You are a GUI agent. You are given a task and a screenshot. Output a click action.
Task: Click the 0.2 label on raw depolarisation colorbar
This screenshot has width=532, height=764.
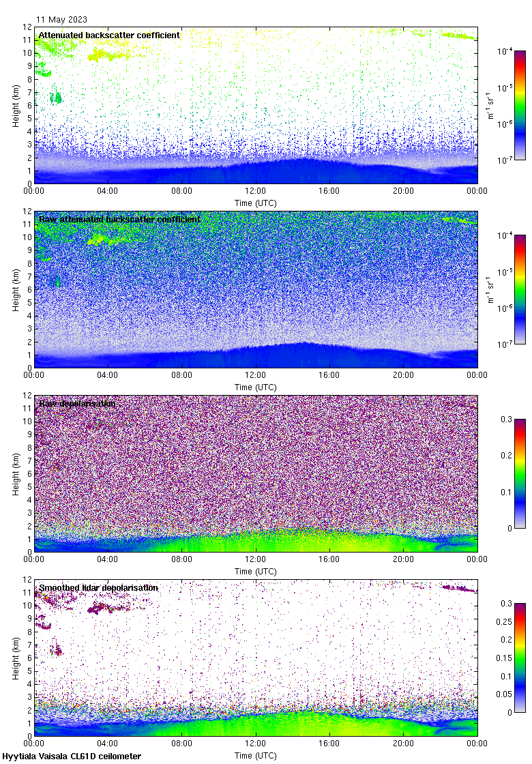click(x=506, y=456)
